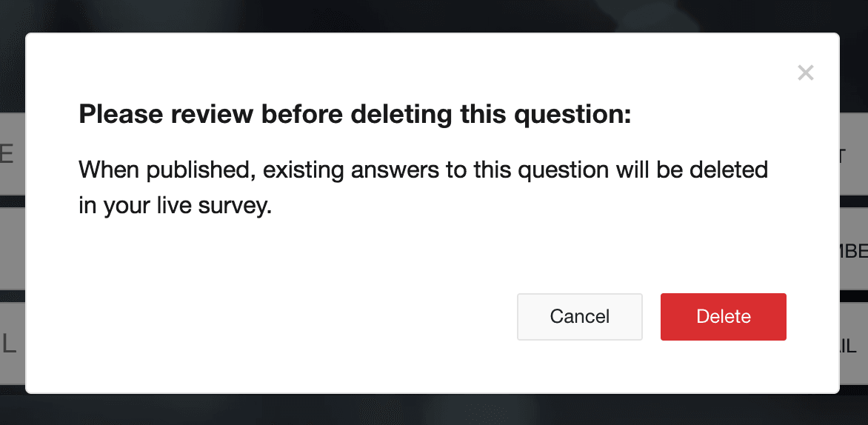Viewport: 868px width, 425px height.
Task: Click the dark overlay below the dialog
Action: pyautogui.click(x=434, y=410)
